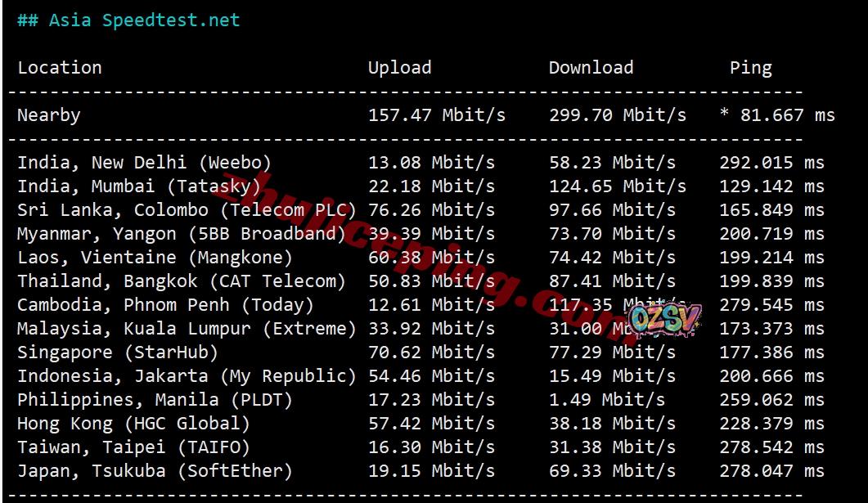This screenshot has height=503, width=868.
Task: Click Hong Kong (HGC Global) location text
Action: (133, 424)
